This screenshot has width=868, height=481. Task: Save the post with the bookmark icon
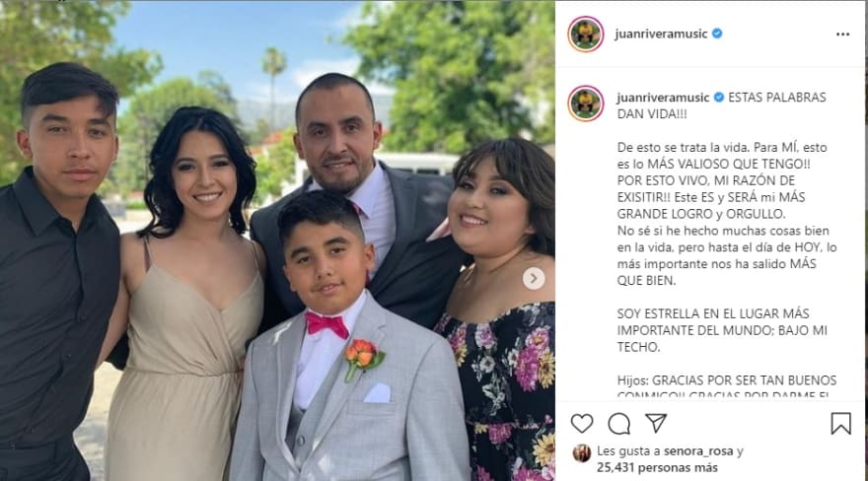coord(840,424)
